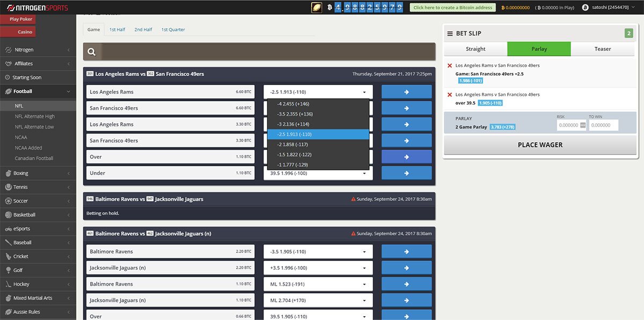This screenshot has width=644, height=320.
Task: Click the magnifier search icon
Action: click(92, 52)
